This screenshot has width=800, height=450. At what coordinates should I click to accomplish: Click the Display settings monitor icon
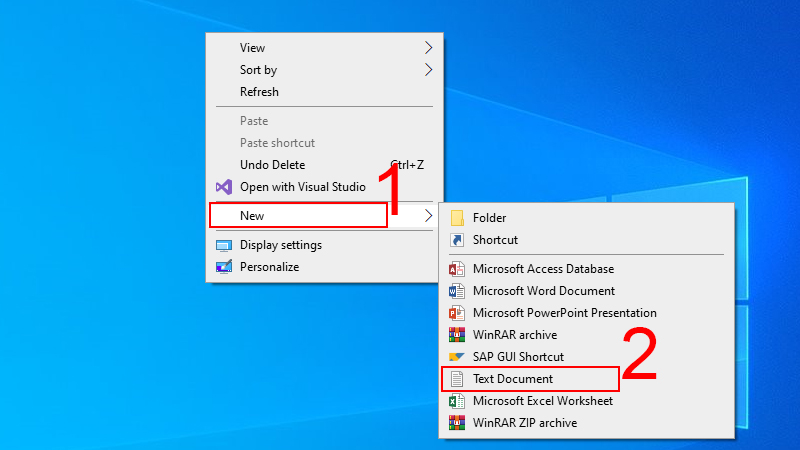[223, 245]
